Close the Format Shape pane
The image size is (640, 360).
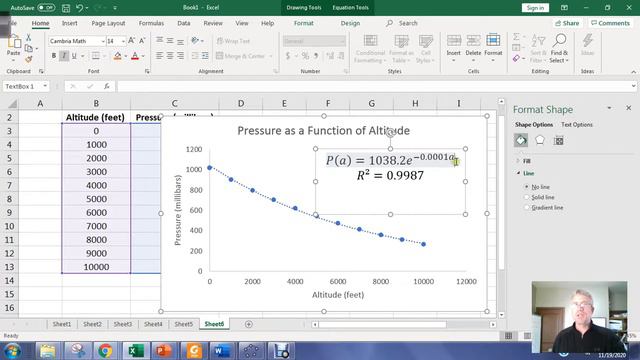(x=629, y=108)
